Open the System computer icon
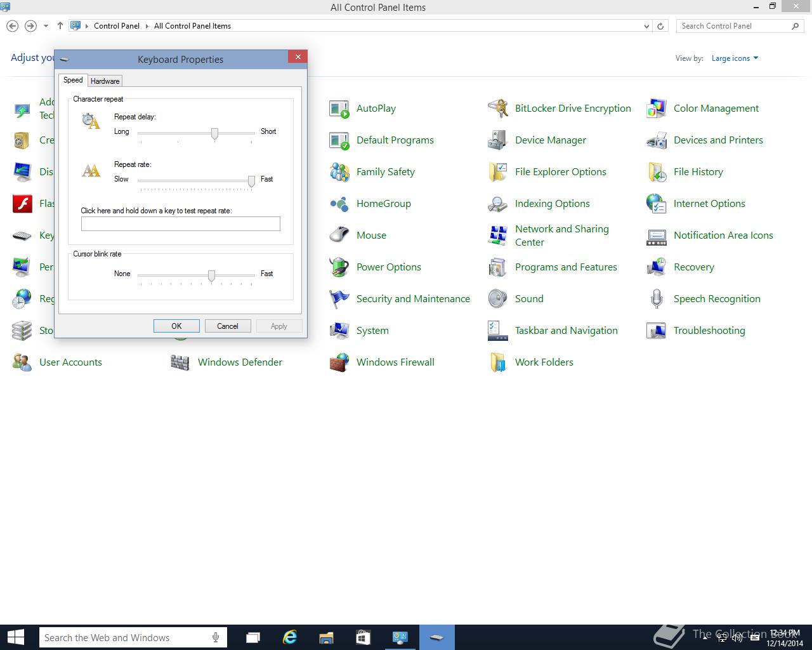 pos(339,331)
